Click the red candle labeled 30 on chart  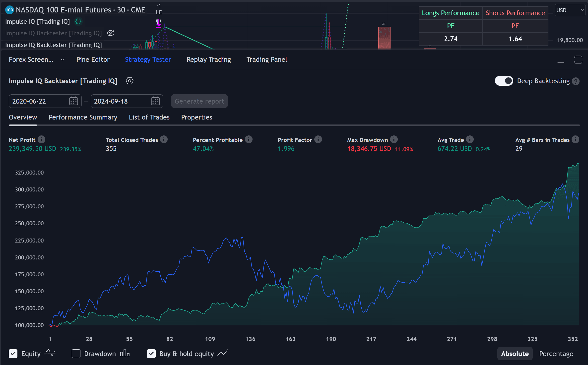click(384, 38)
